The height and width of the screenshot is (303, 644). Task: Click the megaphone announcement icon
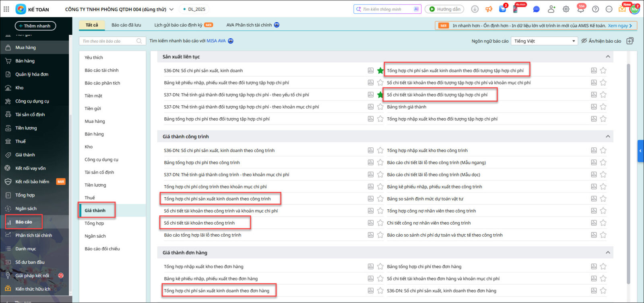(x=489, y=9)
